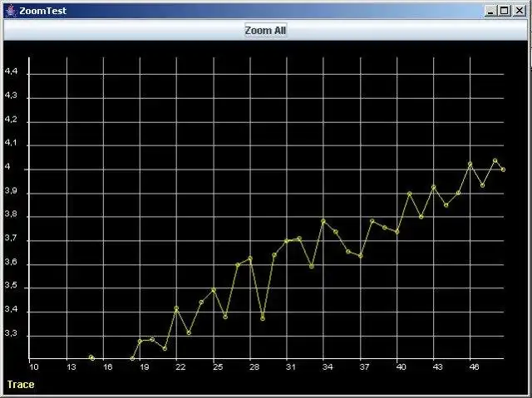Click the yellow Trace legend label
The width and height of the screenshot is (532, 398).
pyautogui.click(x=21, y=385)
